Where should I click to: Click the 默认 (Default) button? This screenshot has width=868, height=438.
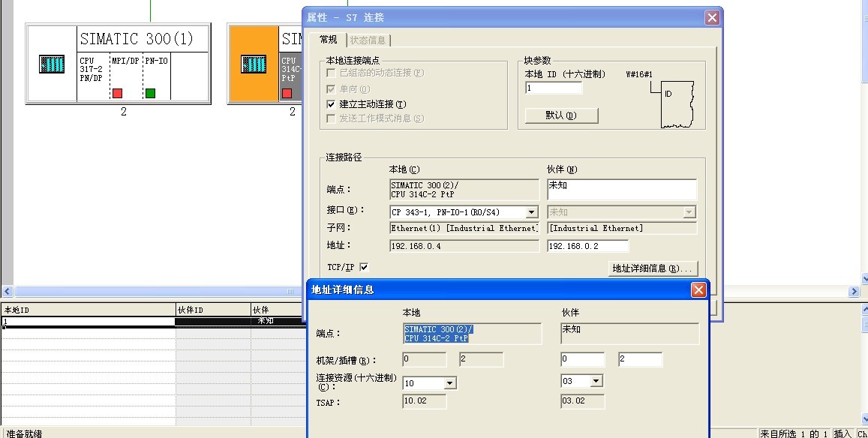[x=561, y=115]
